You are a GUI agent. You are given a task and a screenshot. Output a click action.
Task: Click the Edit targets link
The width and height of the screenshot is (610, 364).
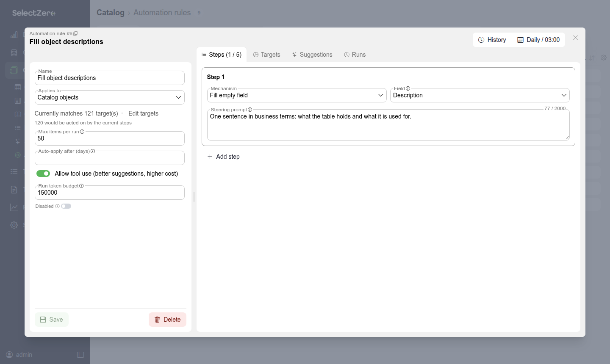(143, 113)
